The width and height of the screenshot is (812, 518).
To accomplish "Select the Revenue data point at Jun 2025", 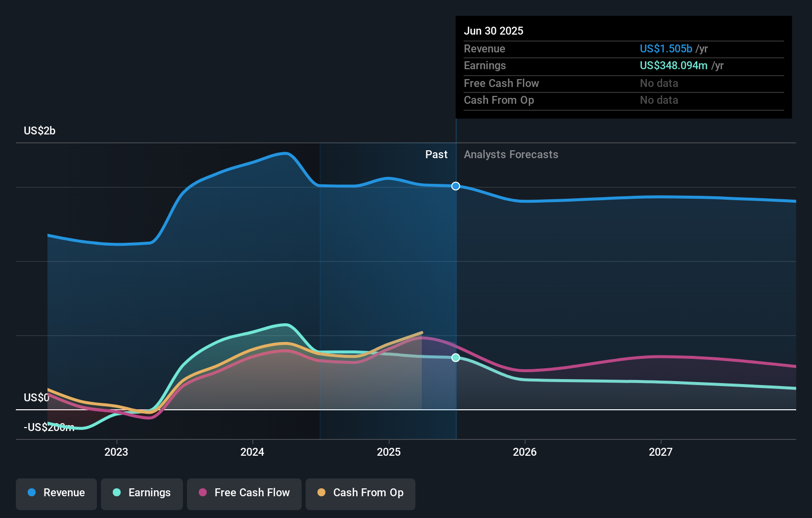I will [456, 186].
